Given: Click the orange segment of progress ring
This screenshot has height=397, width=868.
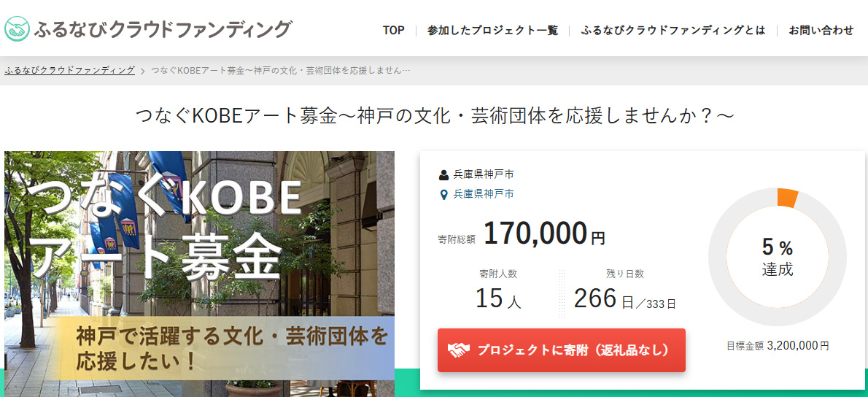Looking at the screenshot, I should tap(787, 198).
